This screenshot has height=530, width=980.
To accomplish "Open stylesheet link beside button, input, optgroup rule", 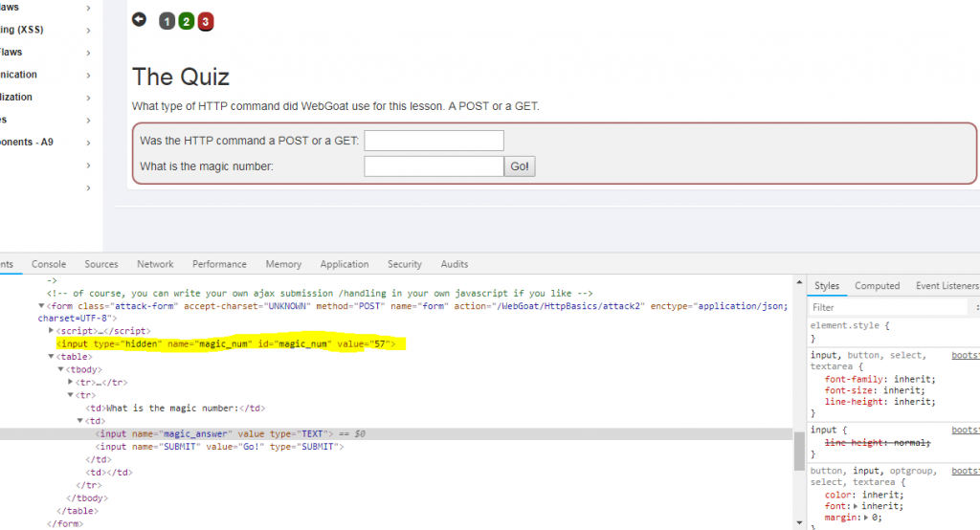I will (966, 471).
